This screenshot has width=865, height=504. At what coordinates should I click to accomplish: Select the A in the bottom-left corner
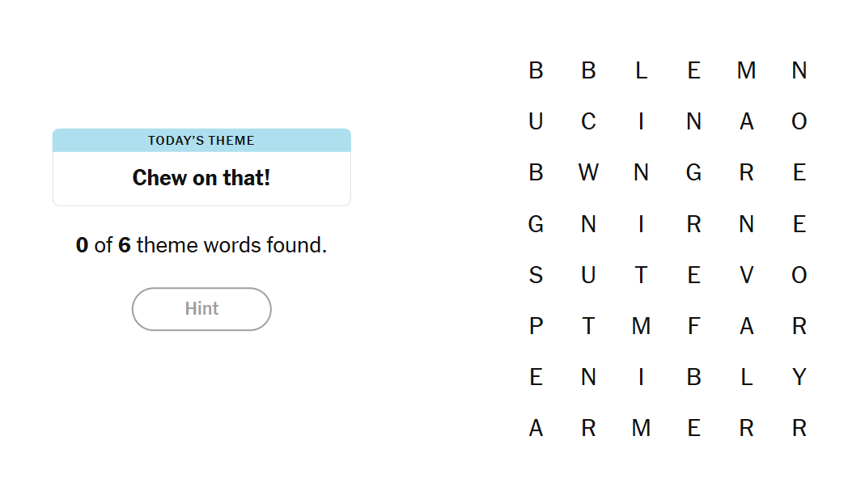coord(536,428)
